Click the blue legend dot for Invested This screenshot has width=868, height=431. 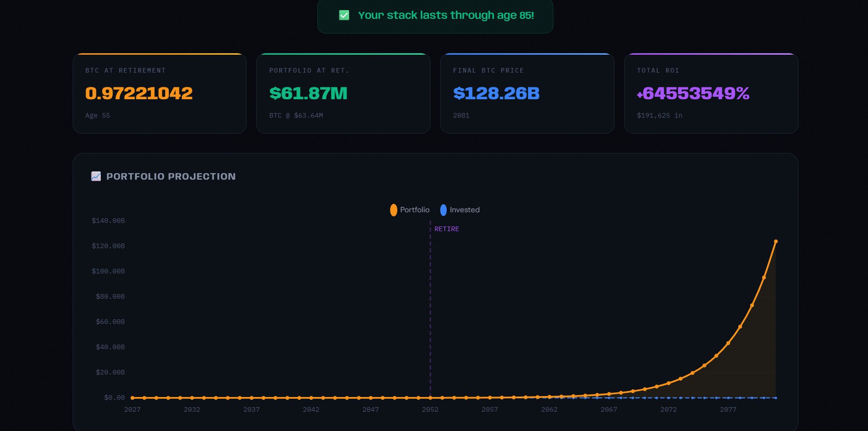coord(443,210)
